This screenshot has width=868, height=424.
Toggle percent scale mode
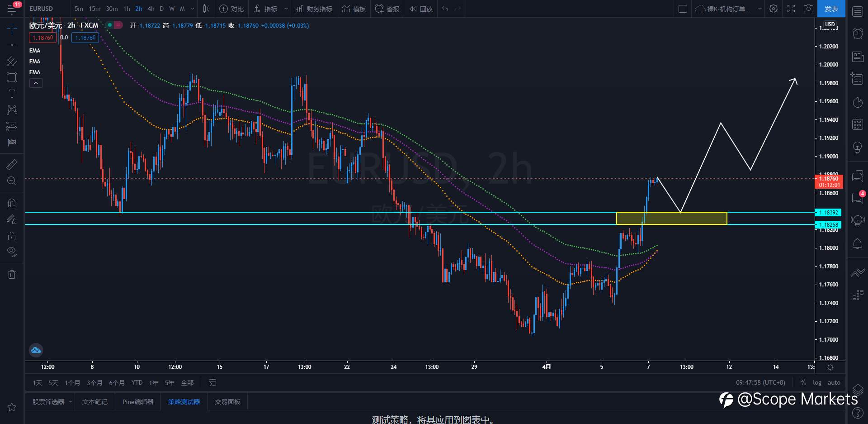click(803, 383)
